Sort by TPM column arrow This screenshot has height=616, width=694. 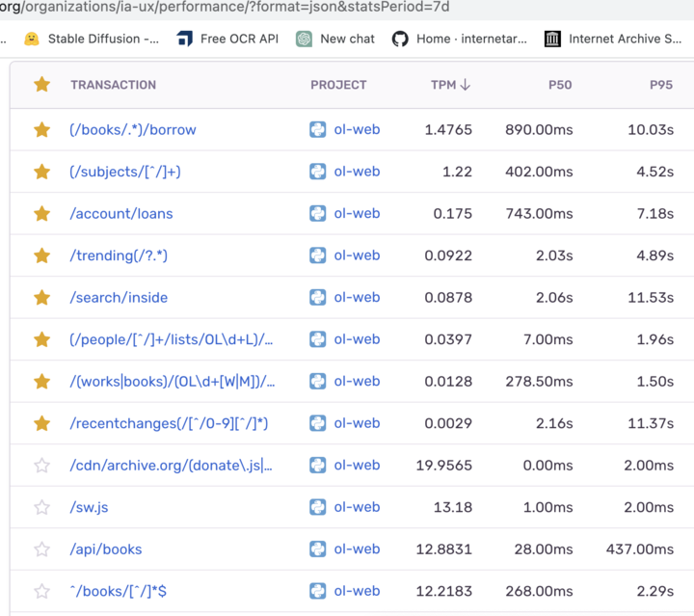466,85
